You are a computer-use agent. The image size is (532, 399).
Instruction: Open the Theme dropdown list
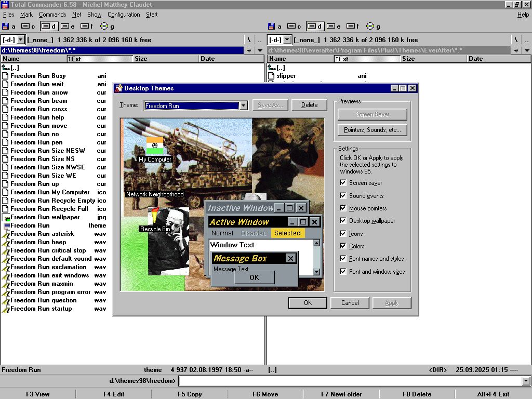pos(243,105)
